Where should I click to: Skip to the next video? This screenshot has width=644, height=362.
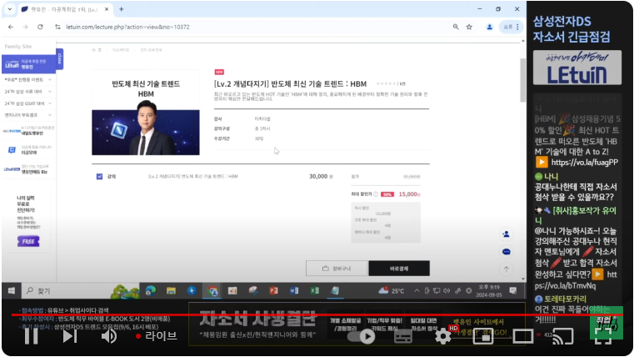[x=70, y=336]
